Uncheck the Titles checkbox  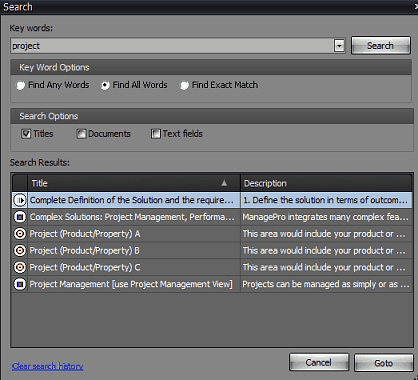(26, 134)
